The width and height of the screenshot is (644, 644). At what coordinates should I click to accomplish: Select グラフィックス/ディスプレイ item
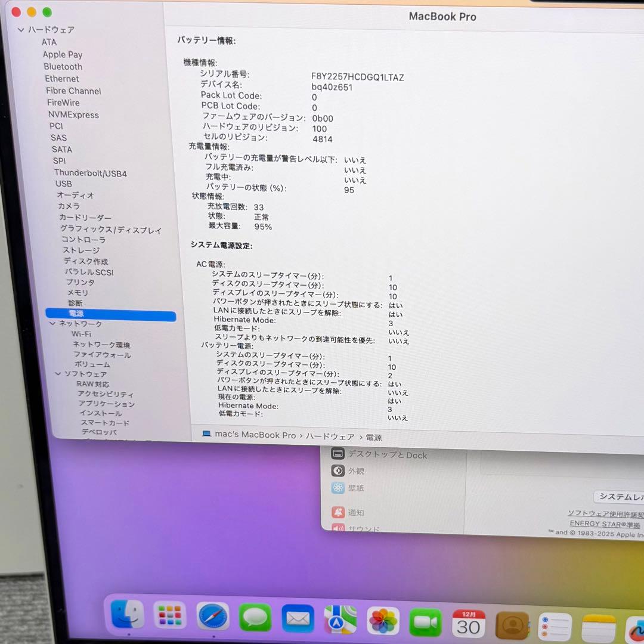tap(111, 229)
